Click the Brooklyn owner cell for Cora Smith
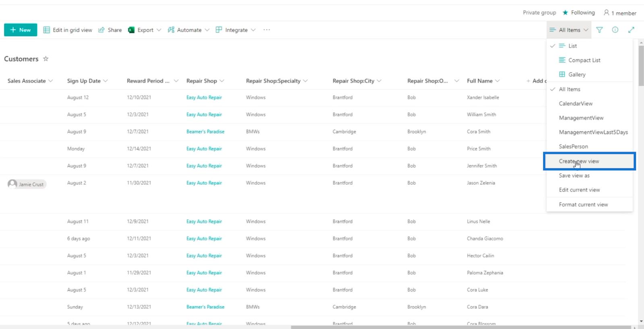The width and height of the screenshot is (644, 329). click(x=417, y=132)
